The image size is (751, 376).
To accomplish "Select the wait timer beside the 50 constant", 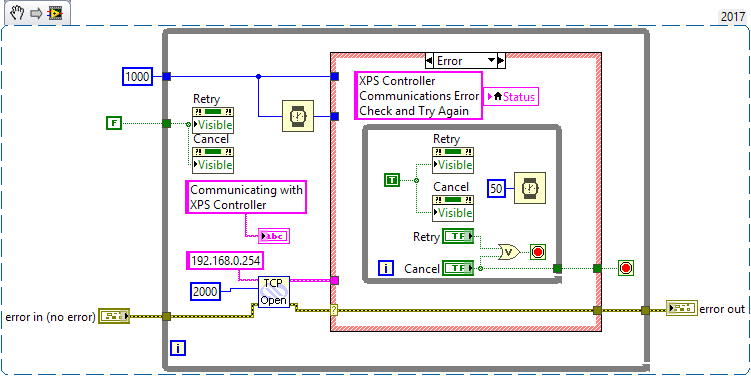I will (530, 188).
